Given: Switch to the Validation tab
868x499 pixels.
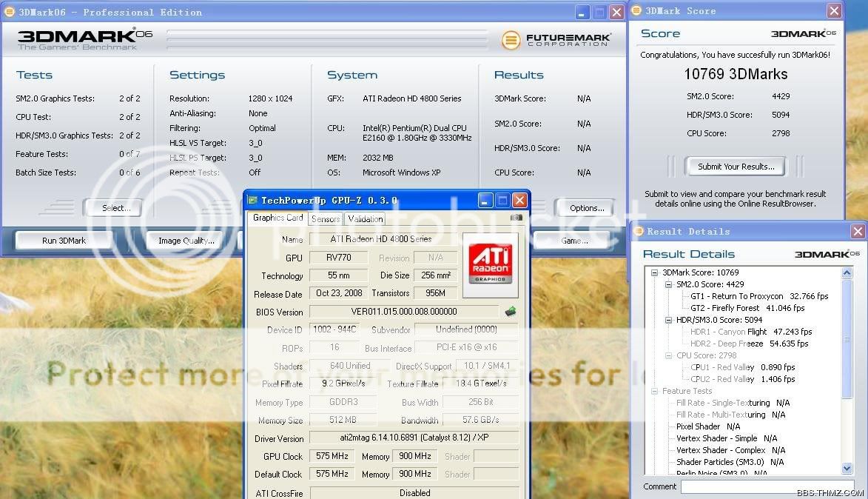Looking at the screenshot, I should [x=366, y=218].
